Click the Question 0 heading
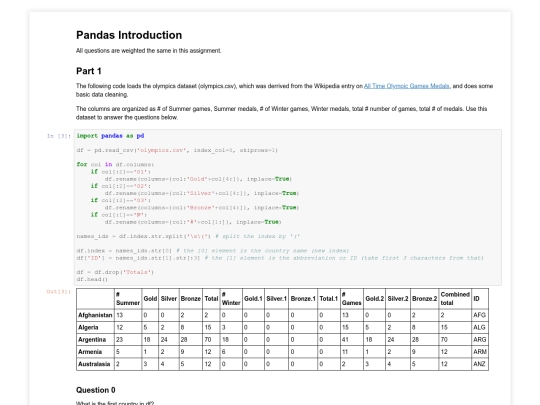 click(96, 390)
